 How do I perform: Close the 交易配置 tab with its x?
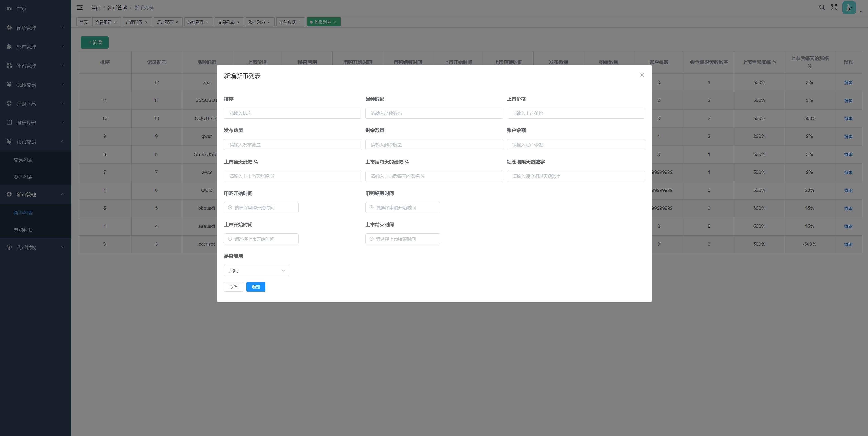point(116,22)
